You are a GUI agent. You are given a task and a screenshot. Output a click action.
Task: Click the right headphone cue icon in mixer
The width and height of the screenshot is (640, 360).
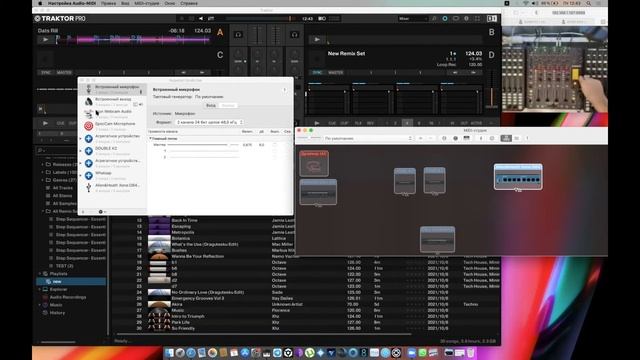coord(294,35)
